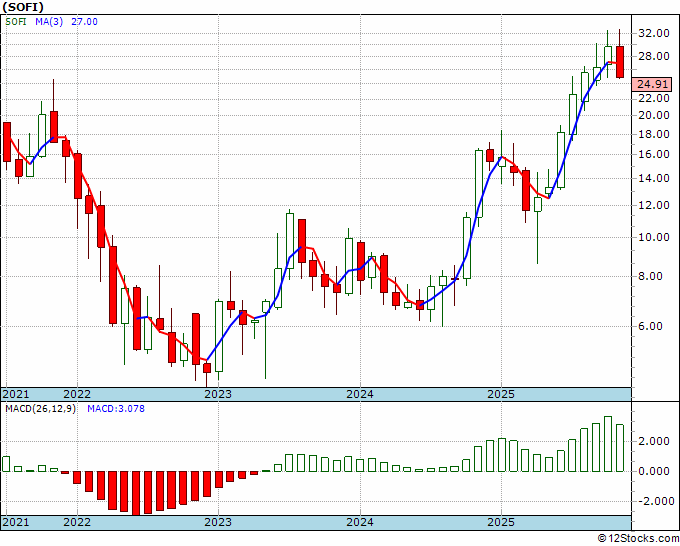Image resolution: width=680 pixels, height=546 pixels.
Task: Open the 12Stocks.com copyright link
Action: point(638,539)
